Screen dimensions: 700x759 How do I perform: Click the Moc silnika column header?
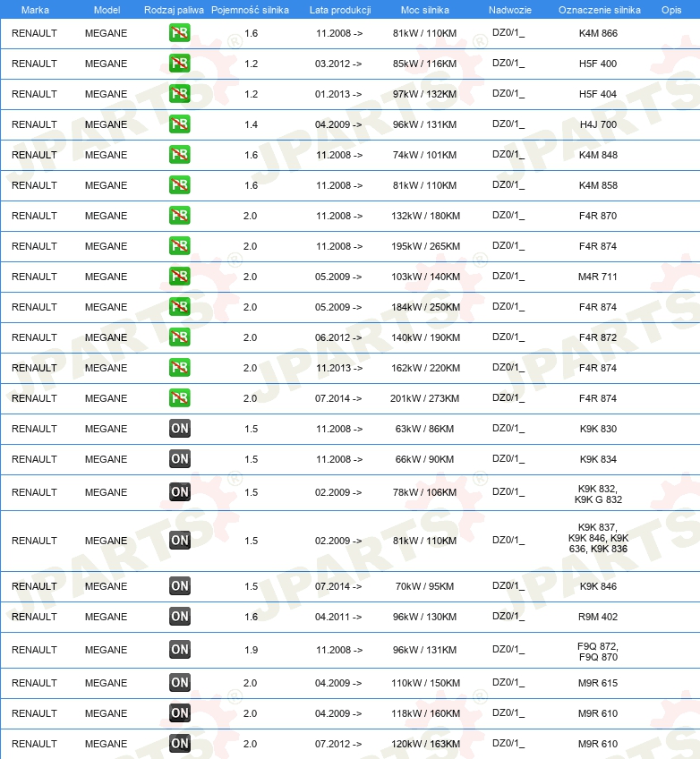click(425, 10)
